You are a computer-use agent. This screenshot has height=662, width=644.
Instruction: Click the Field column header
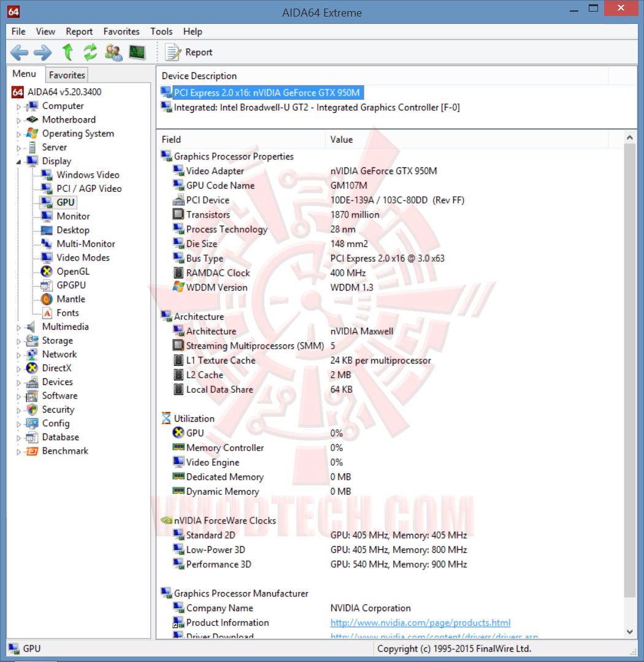241,140
